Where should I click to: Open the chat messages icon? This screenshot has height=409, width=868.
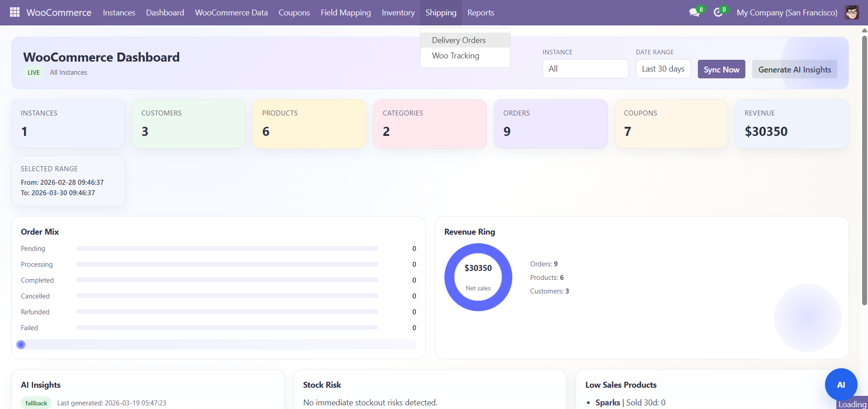pyautogui.click(x=694, y=13)
